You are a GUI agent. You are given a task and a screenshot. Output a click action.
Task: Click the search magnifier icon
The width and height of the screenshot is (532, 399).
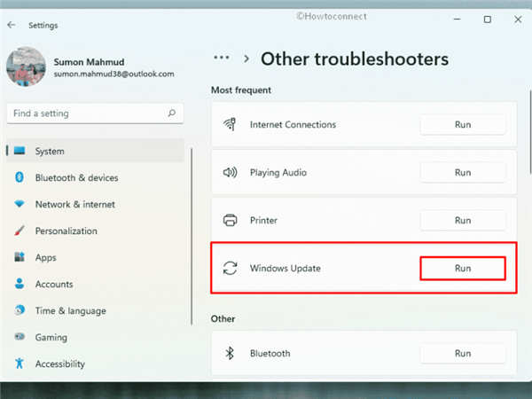172,113
